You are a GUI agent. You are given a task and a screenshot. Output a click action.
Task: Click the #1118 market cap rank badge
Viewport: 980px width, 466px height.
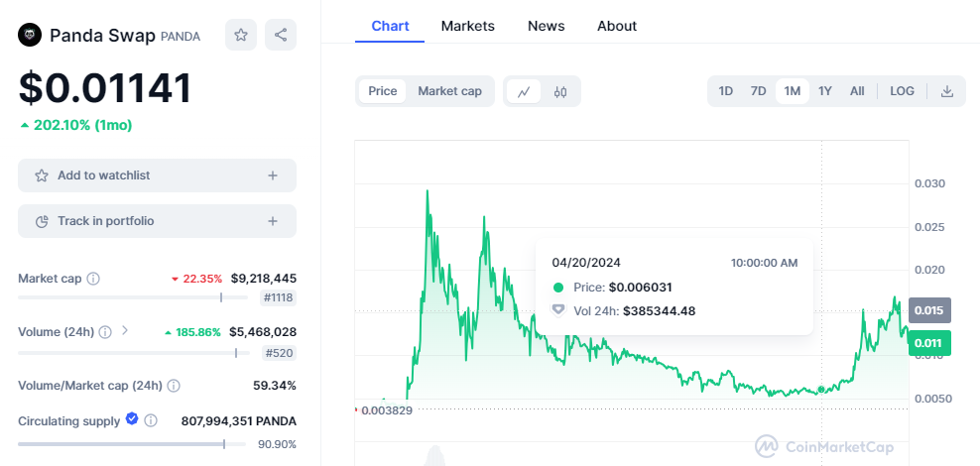click(278, 298)
